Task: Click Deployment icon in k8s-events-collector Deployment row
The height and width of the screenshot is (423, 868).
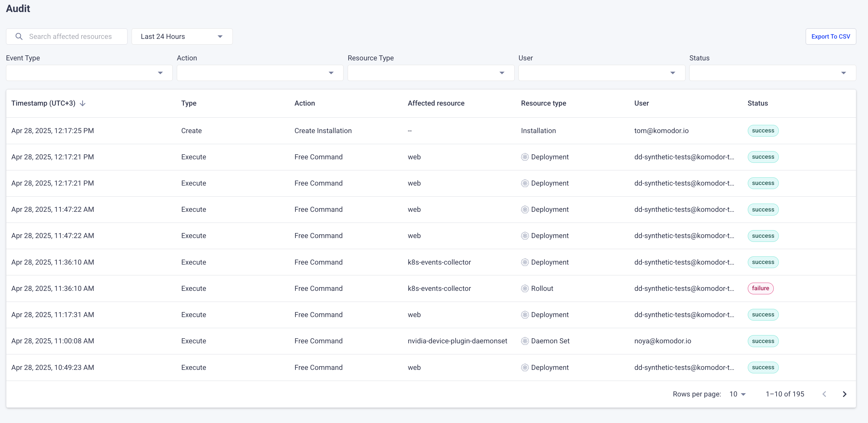Action: coord(525,262)
